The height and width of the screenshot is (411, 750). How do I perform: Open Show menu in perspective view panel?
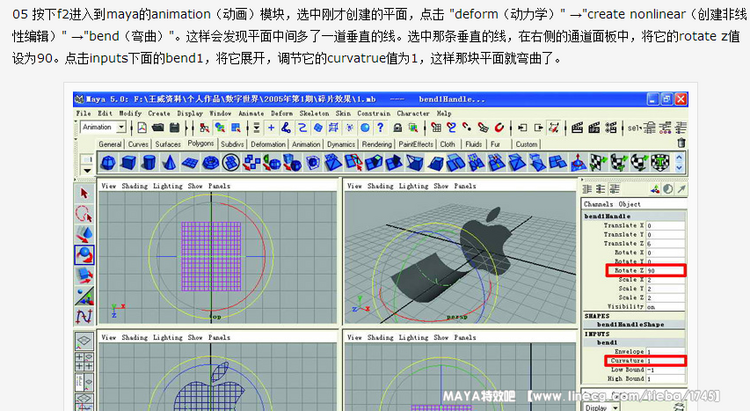tap(441, 186)
